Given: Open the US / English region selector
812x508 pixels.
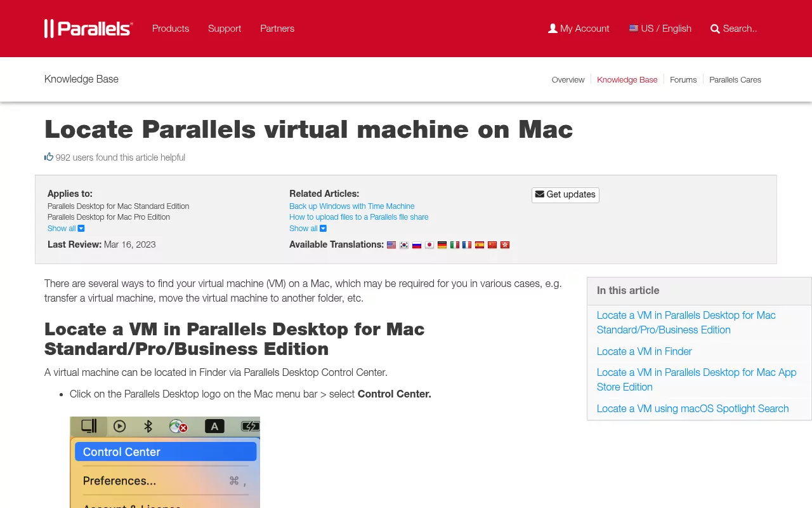Looking at the screenshot, I should (660, 29).
